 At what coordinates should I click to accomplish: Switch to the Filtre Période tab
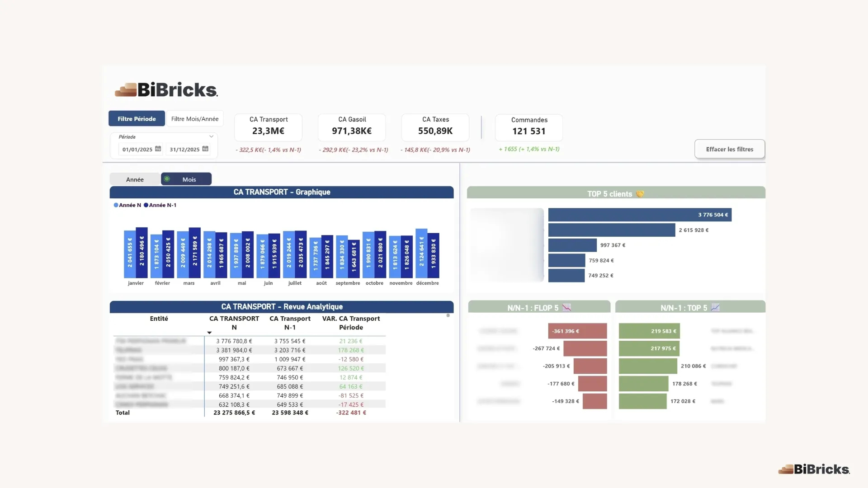point(137,119)
